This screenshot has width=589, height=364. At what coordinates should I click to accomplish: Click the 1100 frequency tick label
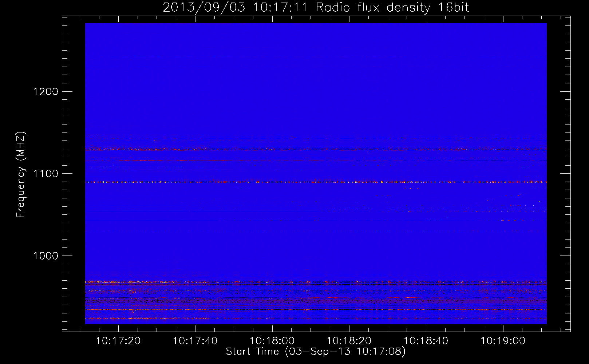pyautogui.click(x=46, y=174)
